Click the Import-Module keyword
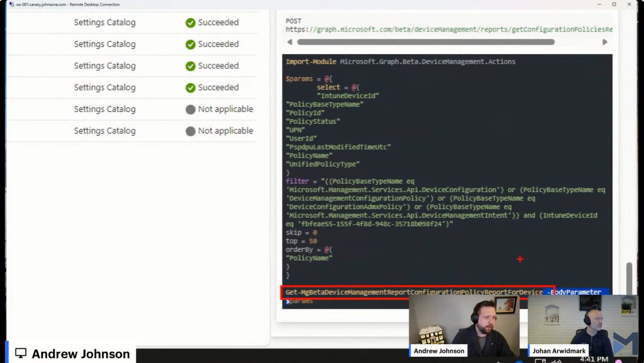This screenshot has height=363, width=644. 311,62
